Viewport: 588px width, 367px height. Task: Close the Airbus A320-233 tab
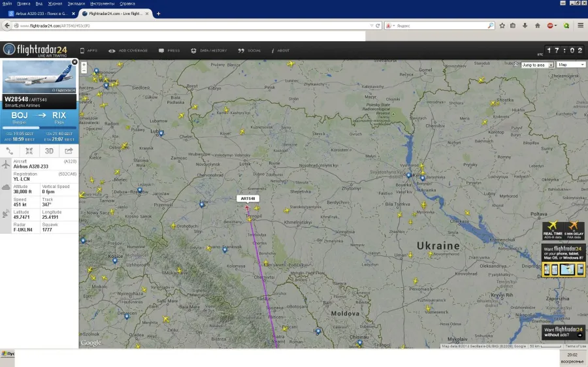[x=73, y=14]
